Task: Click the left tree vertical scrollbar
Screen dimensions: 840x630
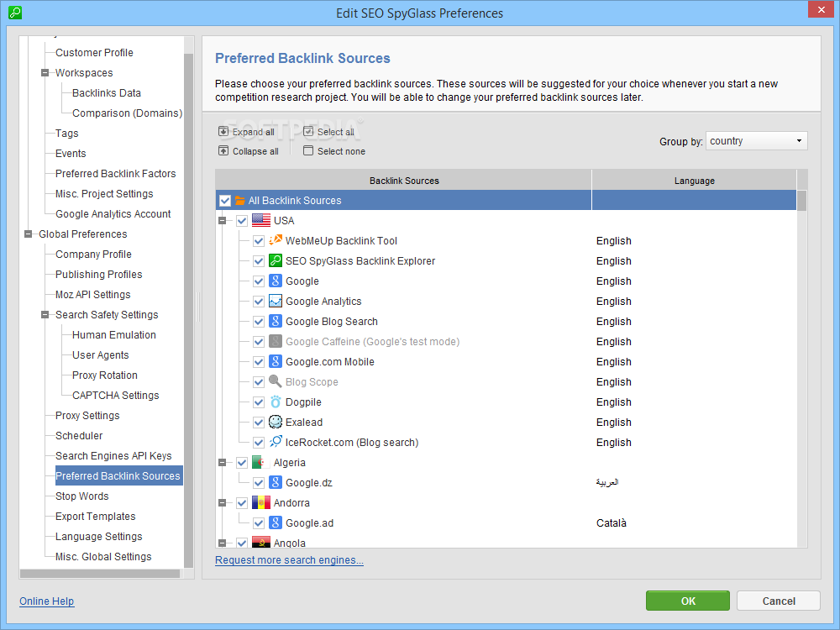Action: point(188,311)
